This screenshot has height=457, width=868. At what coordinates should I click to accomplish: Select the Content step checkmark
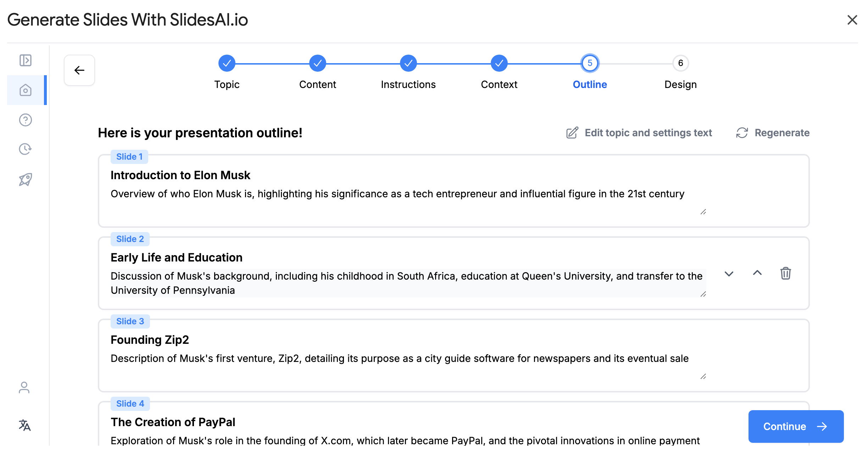[318, 63]
